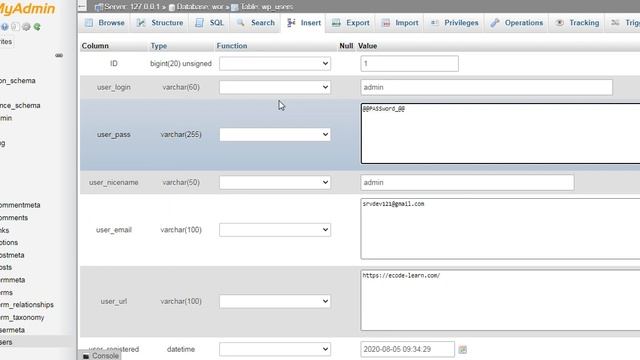Sort by the Function column header
The image size is (640, 360).
point(232,46)
